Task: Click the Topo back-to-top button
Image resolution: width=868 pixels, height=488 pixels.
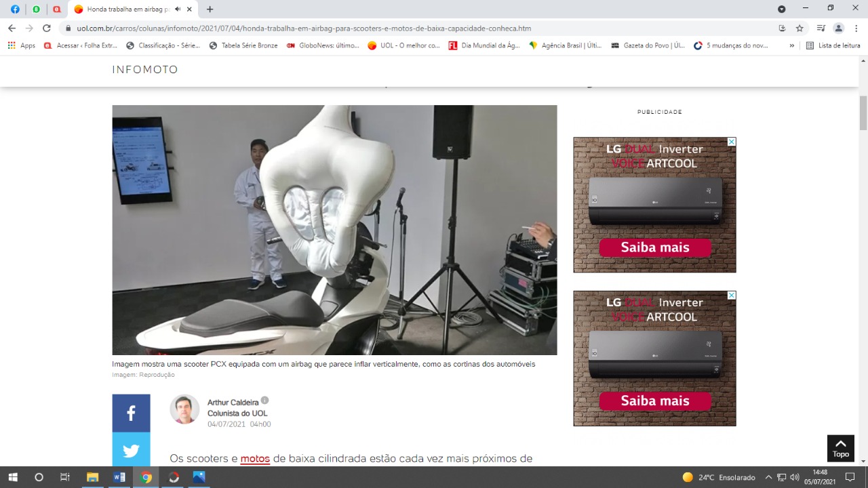Action: (x=840, y=448)
